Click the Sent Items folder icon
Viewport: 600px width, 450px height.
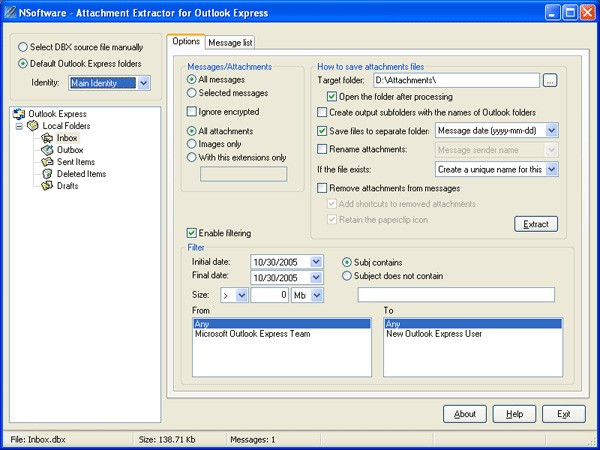(47, 161)
